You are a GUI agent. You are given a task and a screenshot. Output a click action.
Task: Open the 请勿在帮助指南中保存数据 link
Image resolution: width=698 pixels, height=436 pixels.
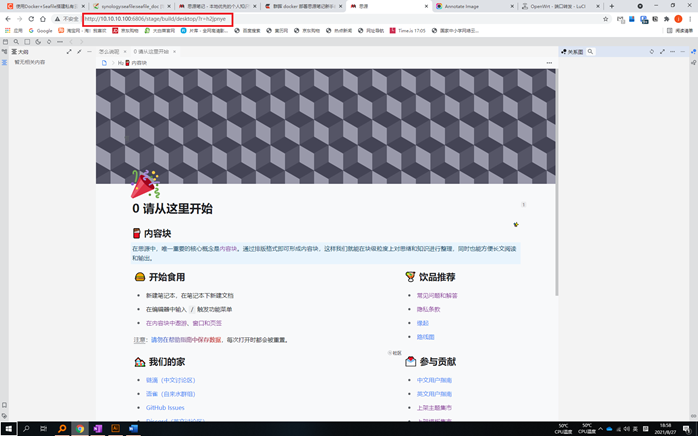coord(186,340)
